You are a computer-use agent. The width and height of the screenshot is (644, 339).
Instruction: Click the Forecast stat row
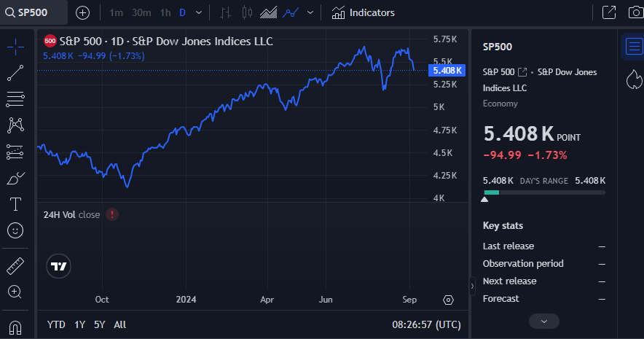click(x=543, y=299)
